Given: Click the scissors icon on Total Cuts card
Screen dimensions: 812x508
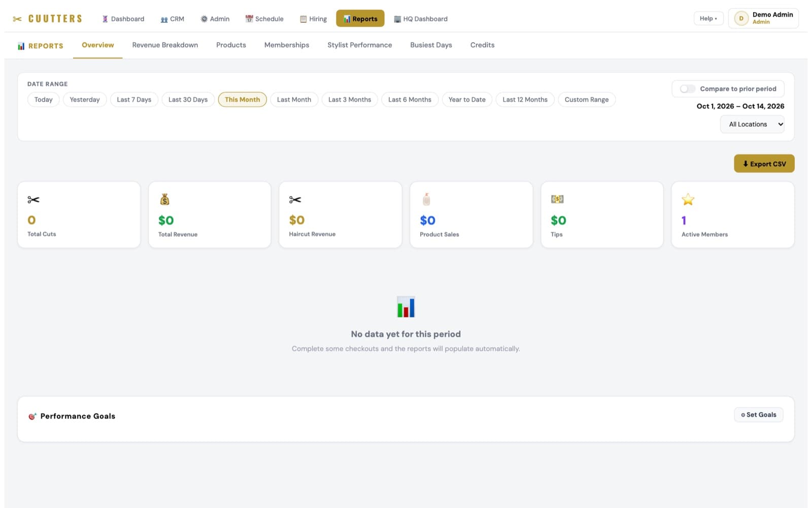Looking at the screenshot, I should point(33,200).
